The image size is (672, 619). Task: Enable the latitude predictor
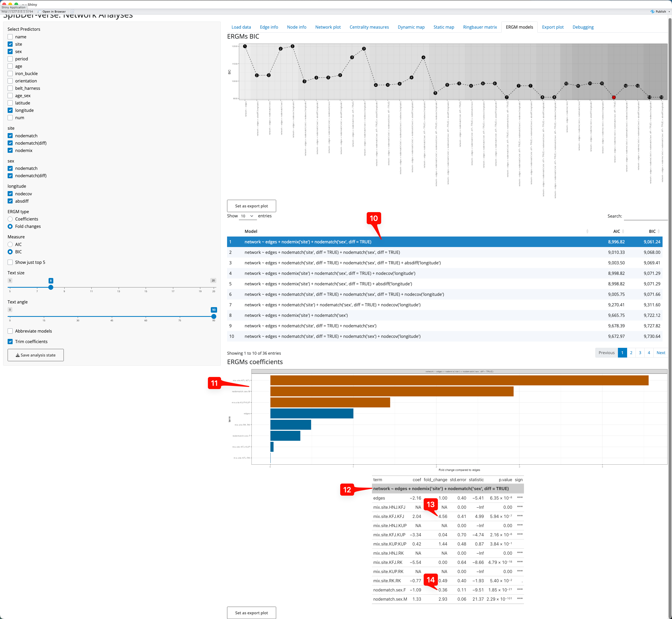[x=10, y=103]
